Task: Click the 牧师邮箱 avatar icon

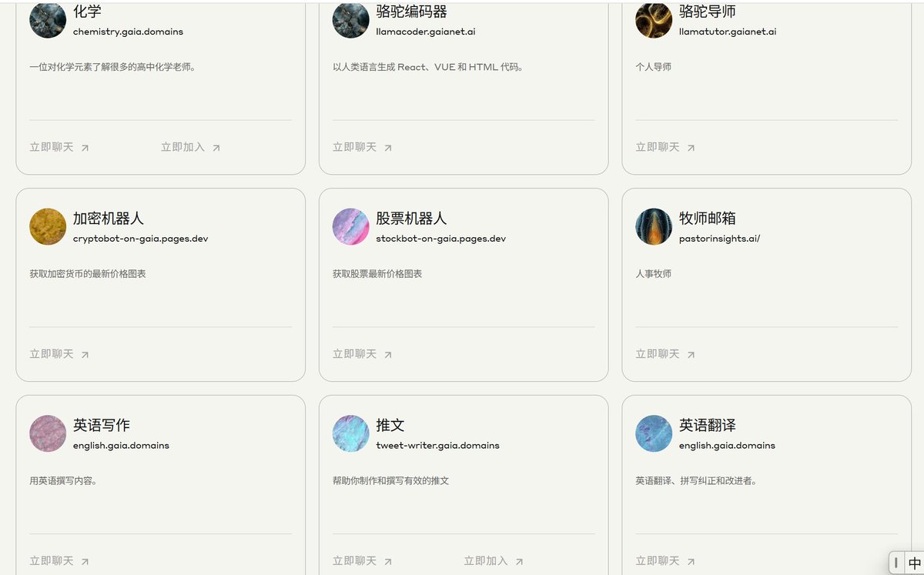Action: click(x=654, y=226)
